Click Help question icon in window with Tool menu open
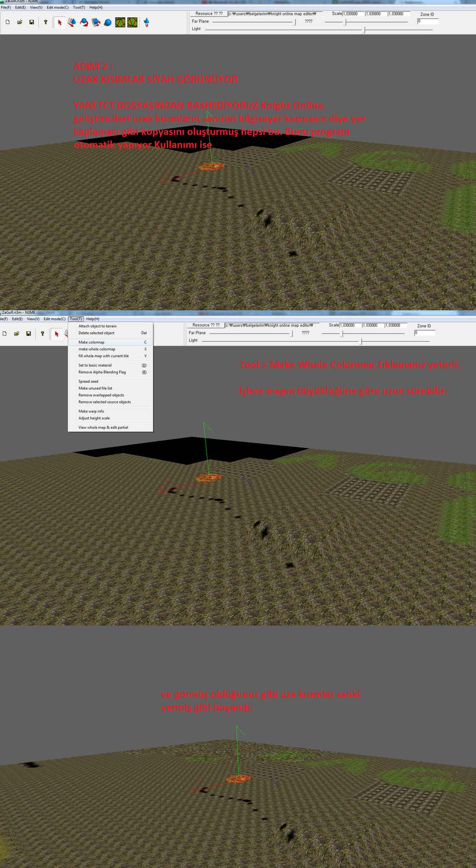Image resolution: width=476 pixels, height=868 pixels. 42,334
